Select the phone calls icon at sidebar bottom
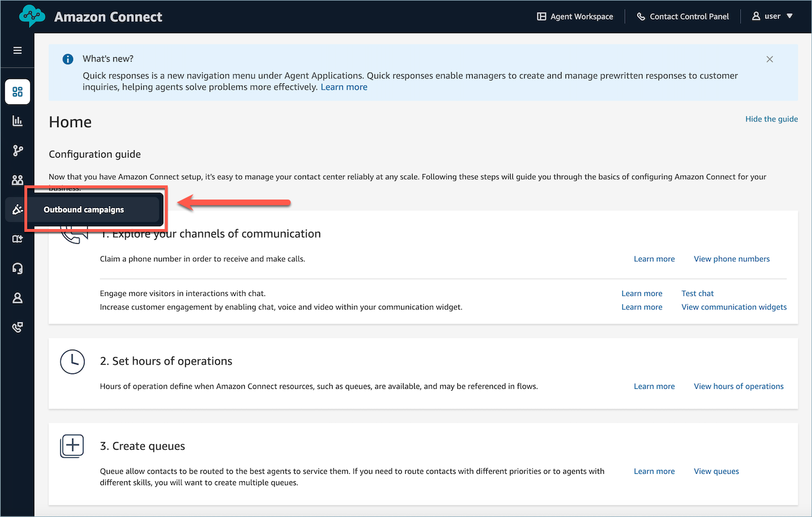The height and width of the screenshot is (517, 812). pos(18,327)
